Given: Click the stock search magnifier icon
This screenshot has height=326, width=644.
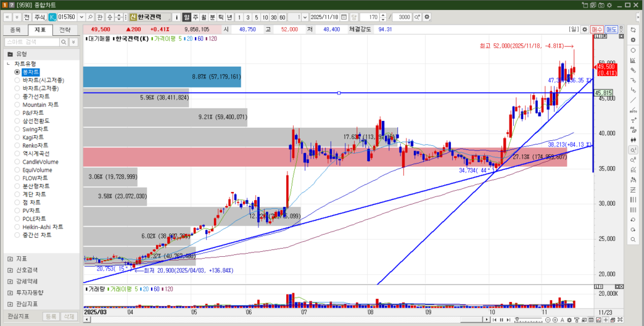Looking at the screenshot, I should pyautogui.click(x=90, y=16).
